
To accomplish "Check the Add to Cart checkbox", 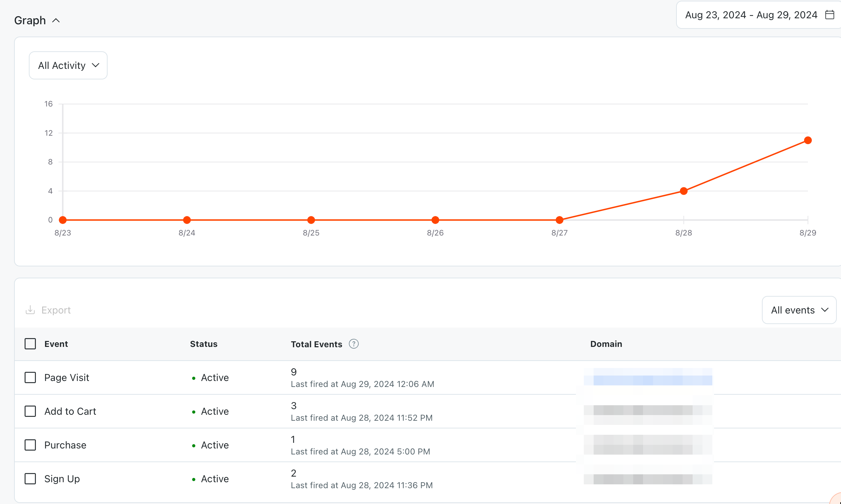I will pos(30,411).
